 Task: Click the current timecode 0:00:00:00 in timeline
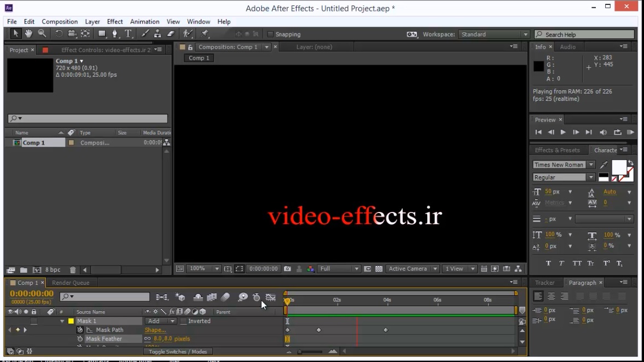coord(32,294)
